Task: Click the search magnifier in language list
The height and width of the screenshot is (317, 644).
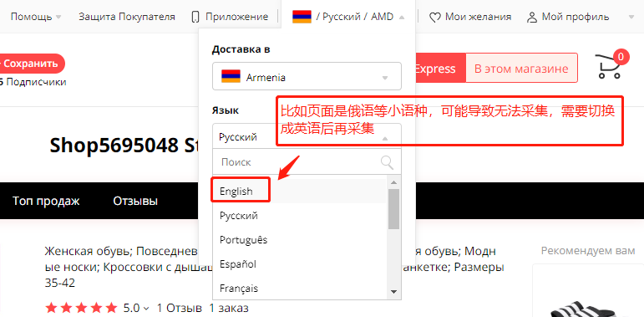Action: coord(387,162)
